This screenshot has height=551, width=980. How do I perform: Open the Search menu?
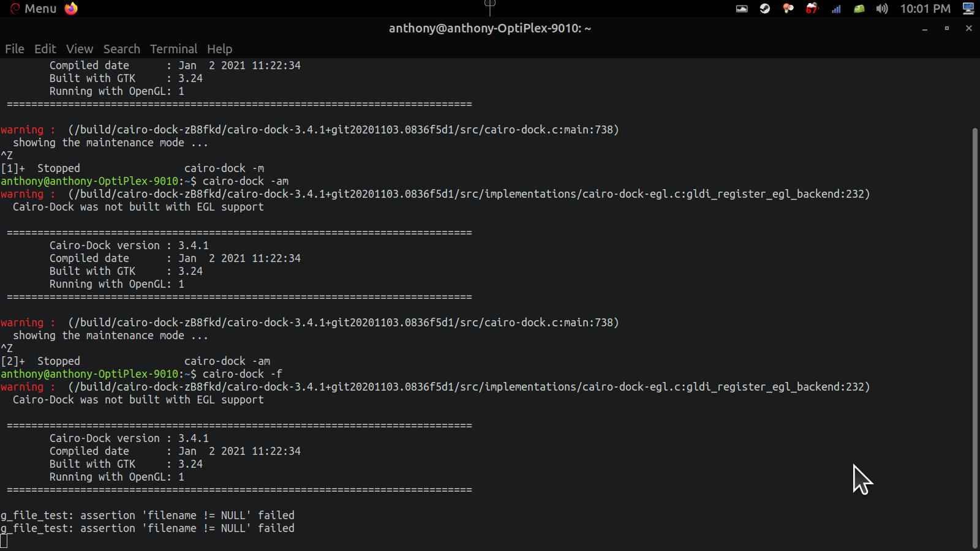[x=121, y=49]
